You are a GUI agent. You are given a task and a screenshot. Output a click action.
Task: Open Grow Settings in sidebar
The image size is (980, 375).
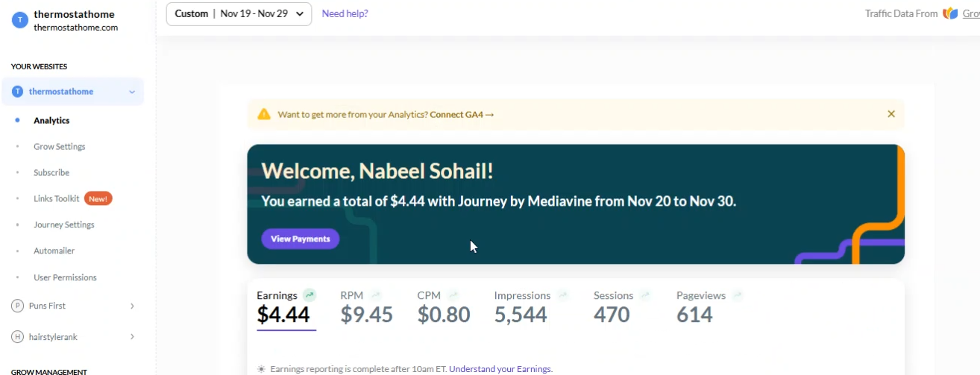(60, 146)
